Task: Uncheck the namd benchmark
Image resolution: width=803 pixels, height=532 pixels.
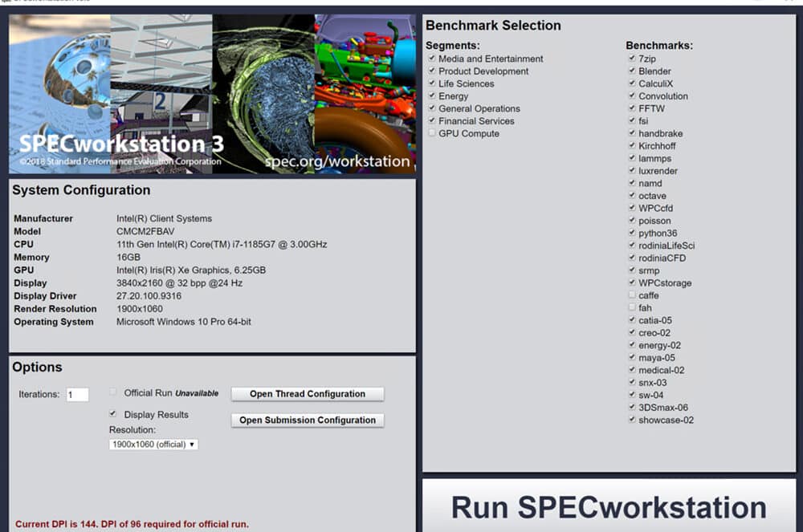Action: tap(632, 183)
